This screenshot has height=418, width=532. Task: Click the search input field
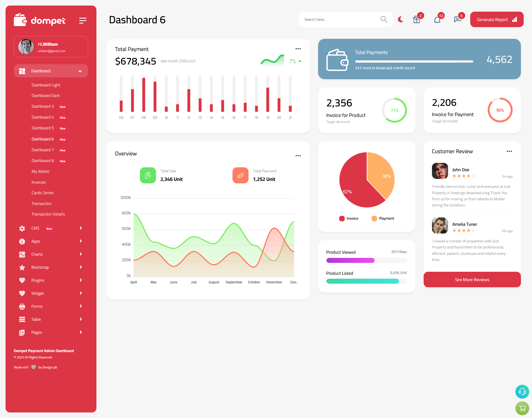pyautogui.click(x=346, y=19)
